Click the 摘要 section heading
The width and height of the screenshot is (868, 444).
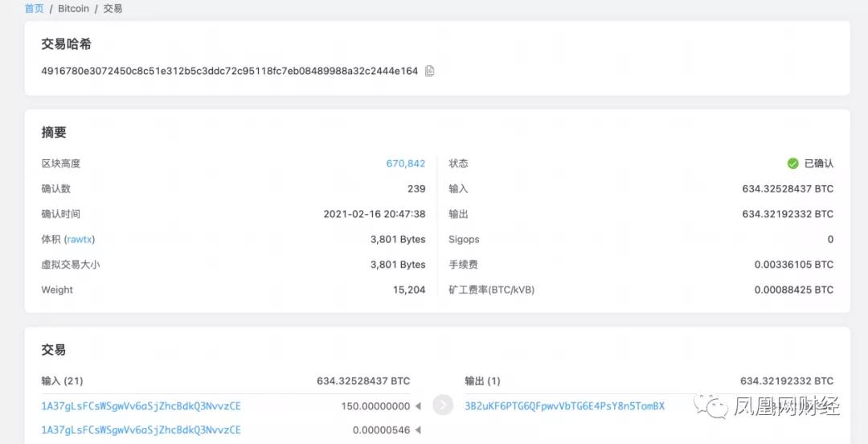click(x=54, y=133)
